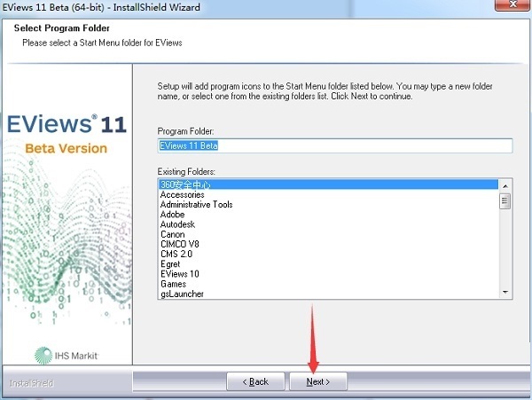Close the InstallShield Wizard window
Image resolution: width=532 pixels, height=400 pixels.
(512, 4)
